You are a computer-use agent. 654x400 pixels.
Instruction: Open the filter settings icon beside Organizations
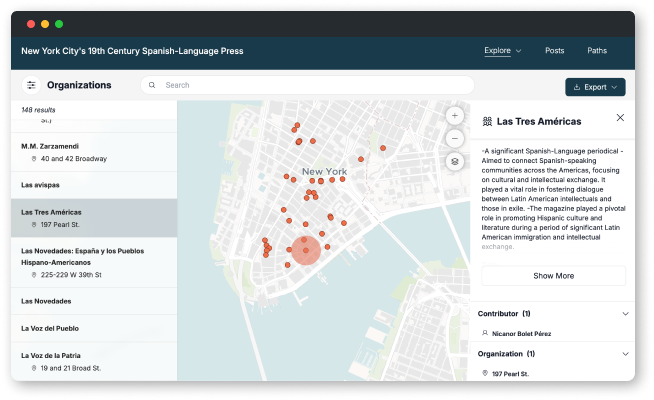tap(32, 86)
